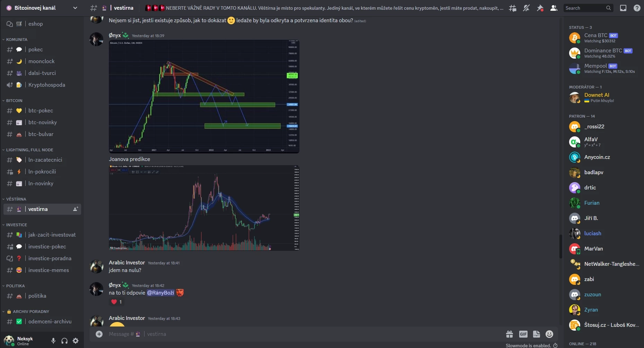Click invite icon on vestirna channel

coord(75,209)
